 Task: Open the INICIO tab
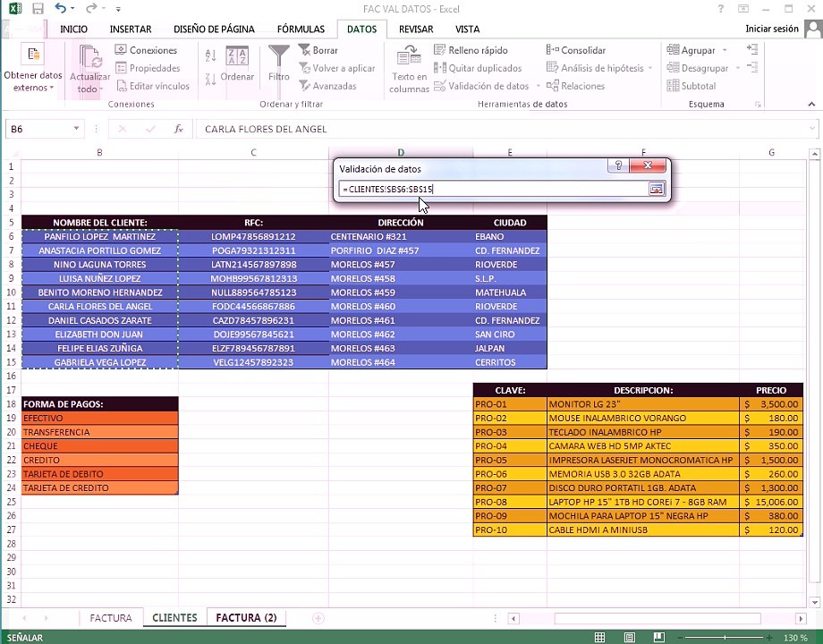73,30
